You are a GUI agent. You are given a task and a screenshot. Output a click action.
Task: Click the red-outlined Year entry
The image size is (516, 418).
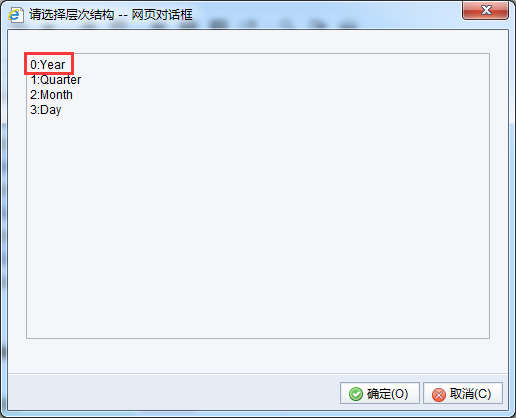pos(49,63)
